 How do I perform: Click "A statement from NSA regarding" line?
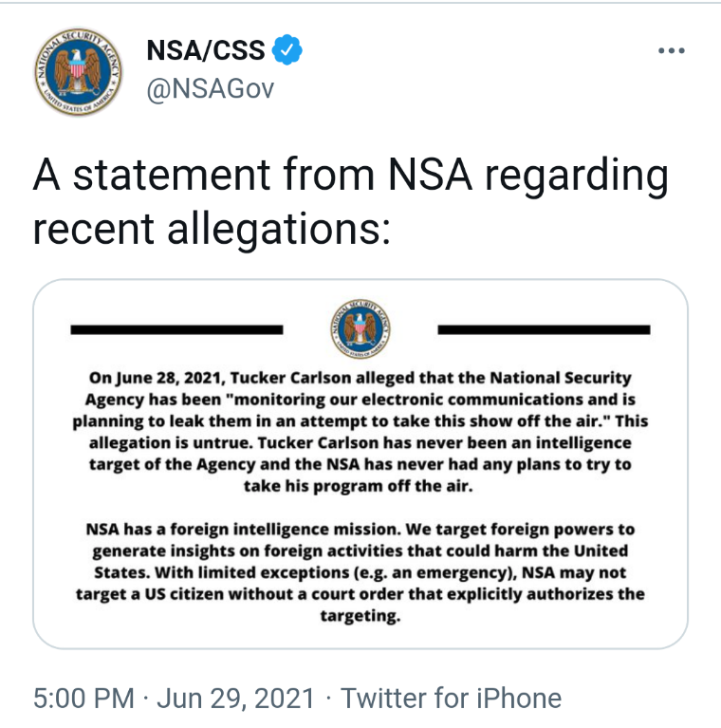350,176
